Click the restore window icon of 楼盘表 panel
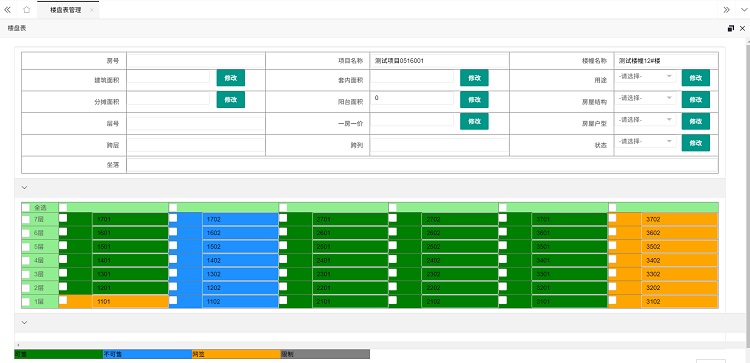This screenshot has height=363, width=750. tap(730, 29)
